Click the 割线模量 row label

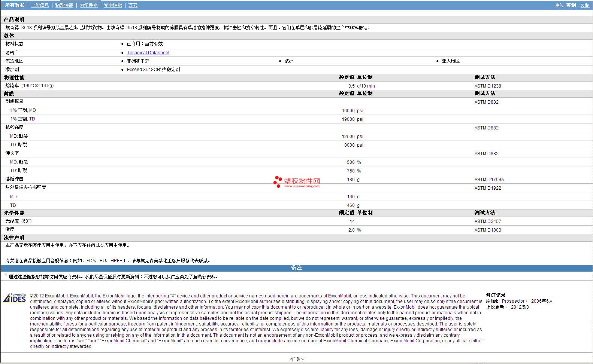[x=14, y=101]
